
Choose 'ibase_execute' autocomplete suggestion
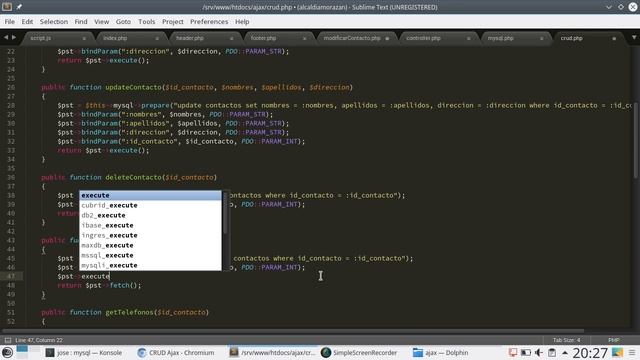pyautogui.click(x=150, y=225)
